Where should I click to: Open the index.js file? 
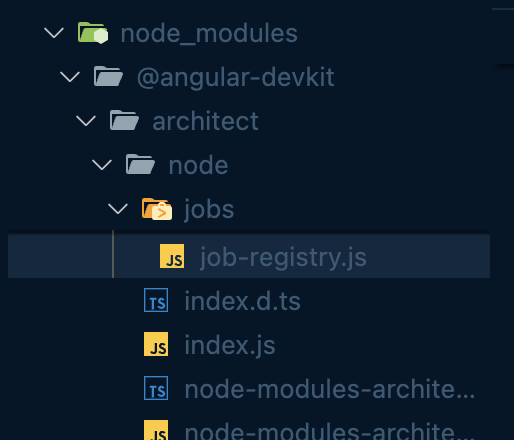click(x=230, y=345)
